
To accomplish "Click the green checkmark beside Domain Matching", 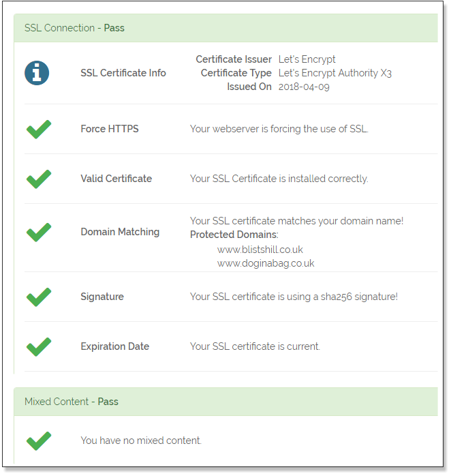I will (39, 233).
